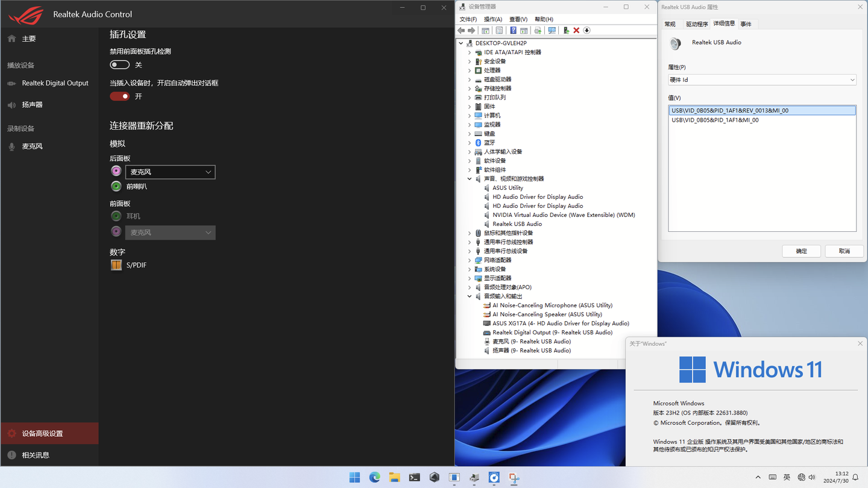The image size is (868, 488).
Task: Open the 查看(V) menu
Action: click(518, 19)
